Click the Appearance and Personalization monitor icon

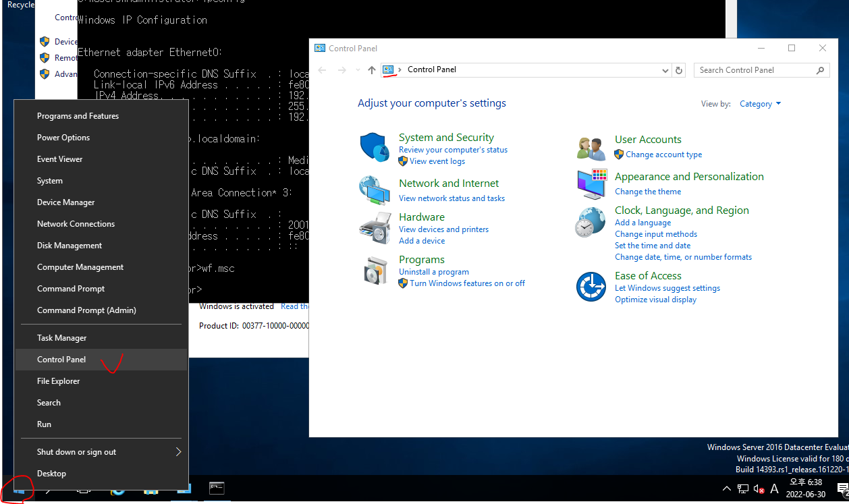(x=591, y=184)
